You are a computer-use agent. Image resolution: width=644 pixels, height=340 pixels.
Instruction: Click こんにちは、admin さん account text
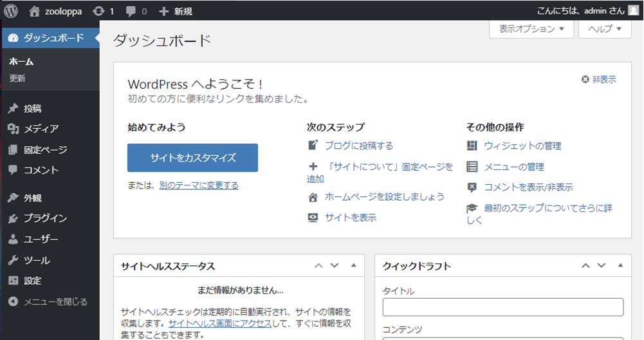[581, 11]
